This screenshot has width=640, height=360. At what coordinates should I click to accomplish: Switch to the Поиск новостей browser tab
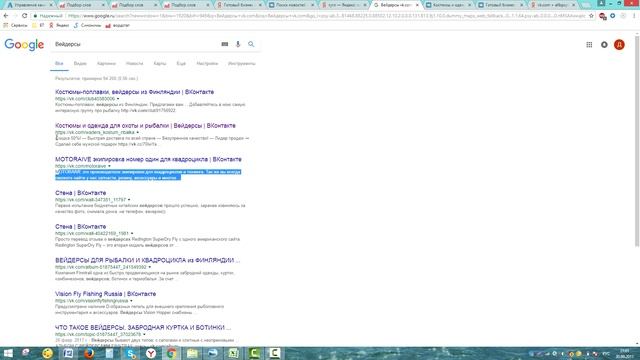(x=291, y=5)
